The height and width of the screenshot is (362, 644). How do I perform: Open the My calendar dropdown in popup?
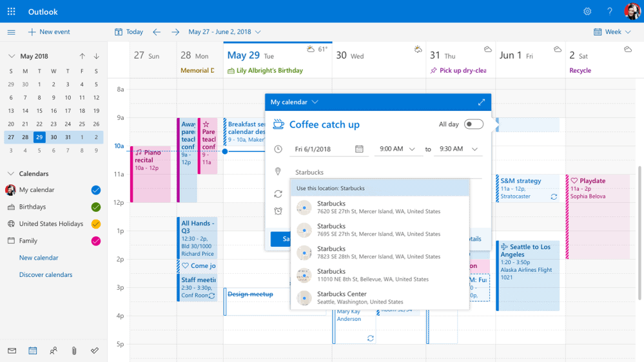(294, 102)
